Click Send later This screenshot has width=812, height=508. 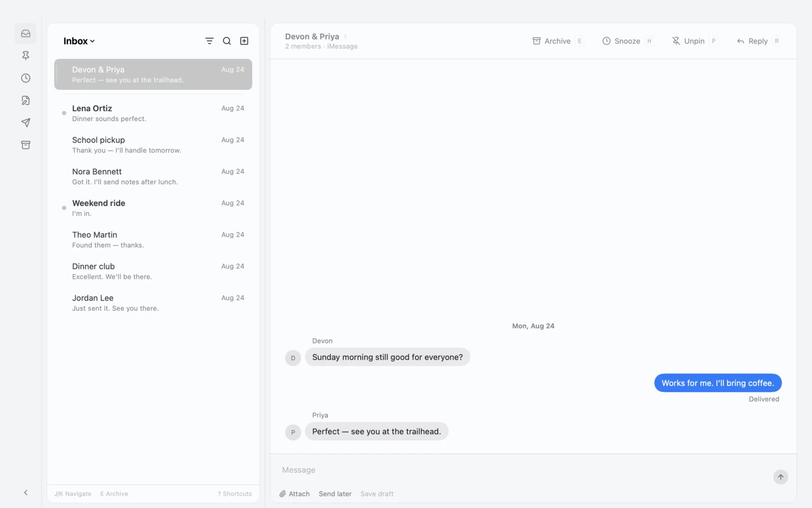coord(335,494)
